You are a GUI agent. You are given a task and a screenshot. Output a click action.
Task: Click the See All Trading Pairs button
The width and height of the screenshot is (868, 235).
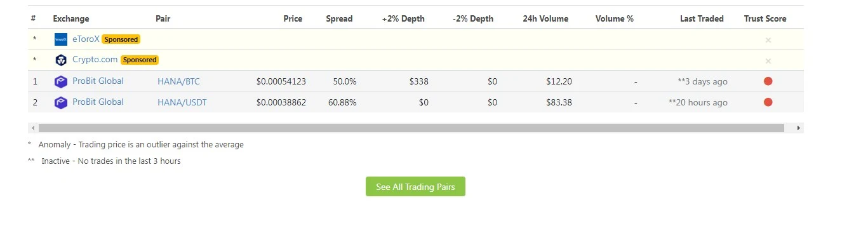(415, 187)
